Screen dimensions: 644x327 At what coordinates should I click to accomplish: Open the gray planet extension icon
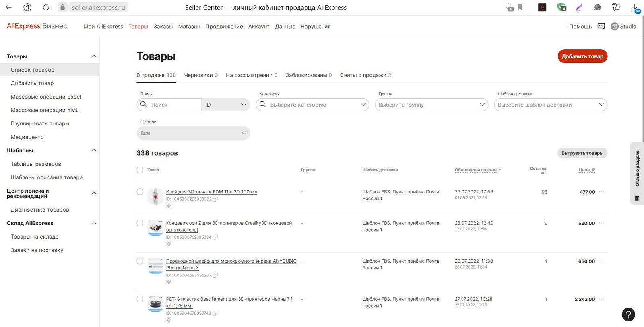coord(598,7)
